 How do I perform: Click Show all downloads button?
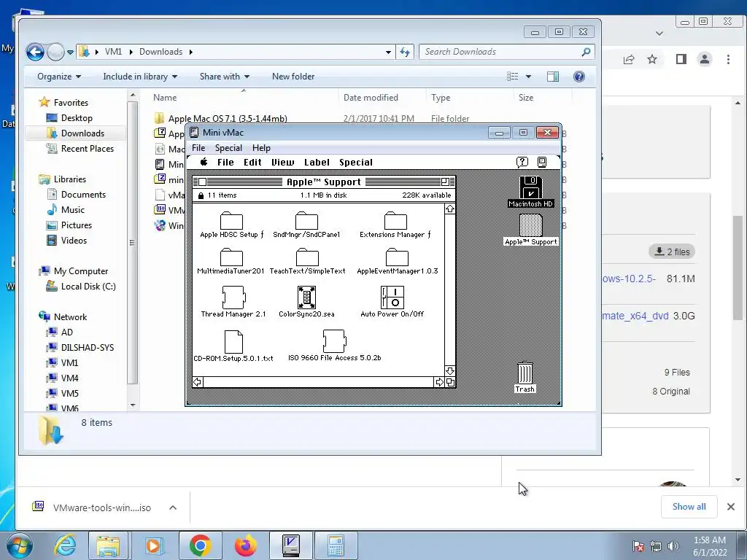pyautogui.click(x=689, y=507)
